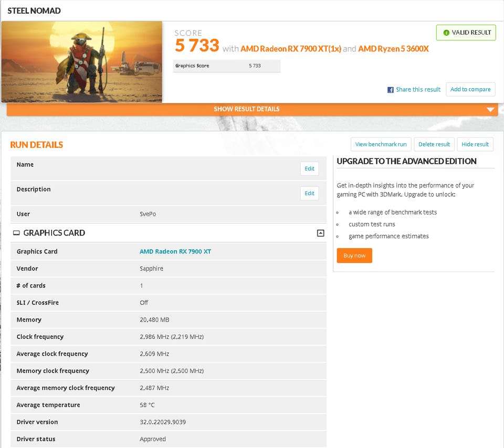The height and width of the screenshot is (448, 504).
Task: Click the 'custom test runs' bullet
Action: click(x=372, y=224)
